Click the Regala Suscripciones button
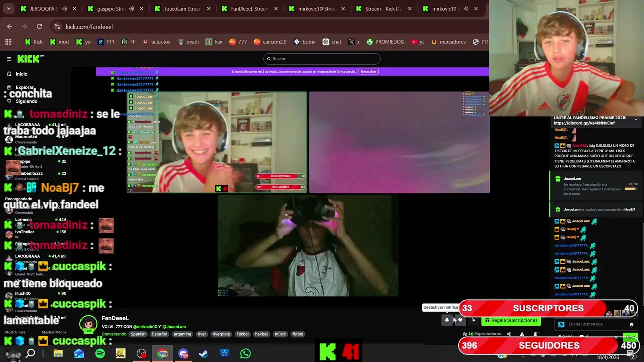 [511, 320]
